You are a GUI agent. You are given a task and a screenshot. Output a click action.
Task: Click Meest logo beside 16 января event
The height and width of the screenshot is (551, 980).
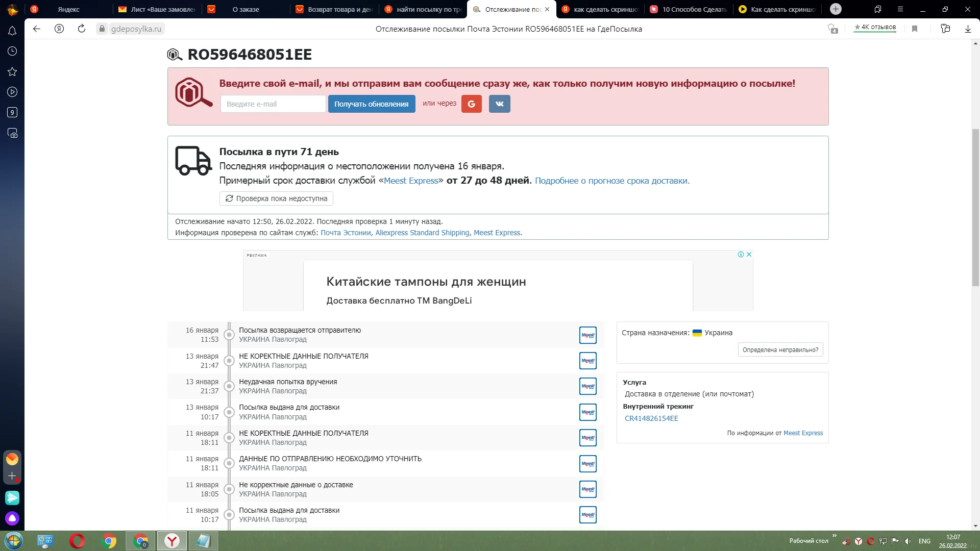[x=588, y=335]
